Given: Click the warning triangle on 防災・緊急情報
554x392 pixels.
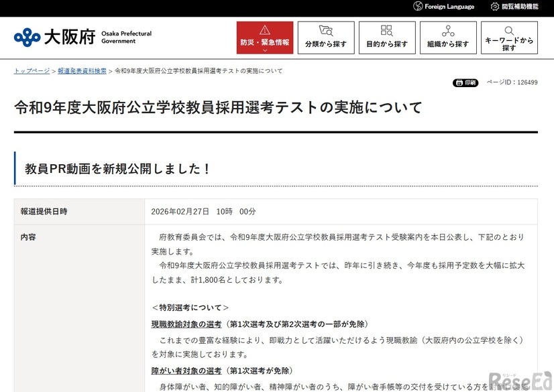Looking at the screenshot, I should (x=265, y=30).
